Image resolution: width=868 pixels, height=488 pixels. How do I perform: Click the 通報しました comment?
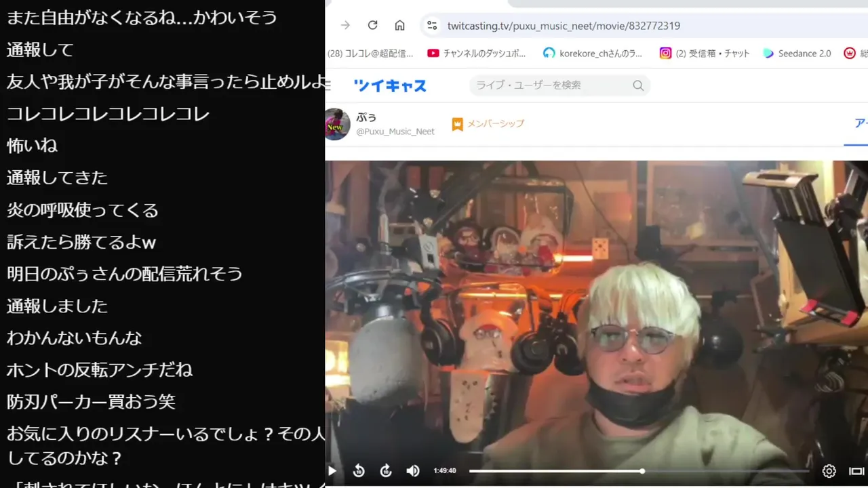(x=57, y=306)
